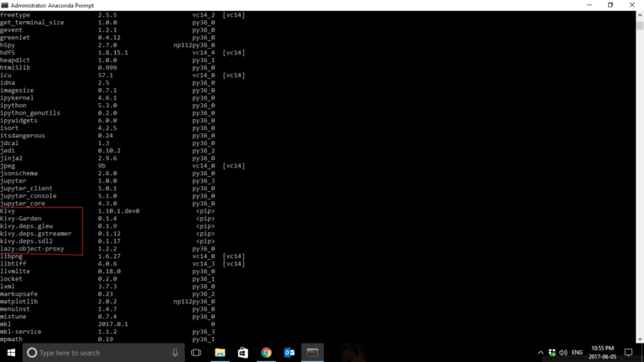
Task: Open the volume control icon
Action: click(x=563, y=353)
